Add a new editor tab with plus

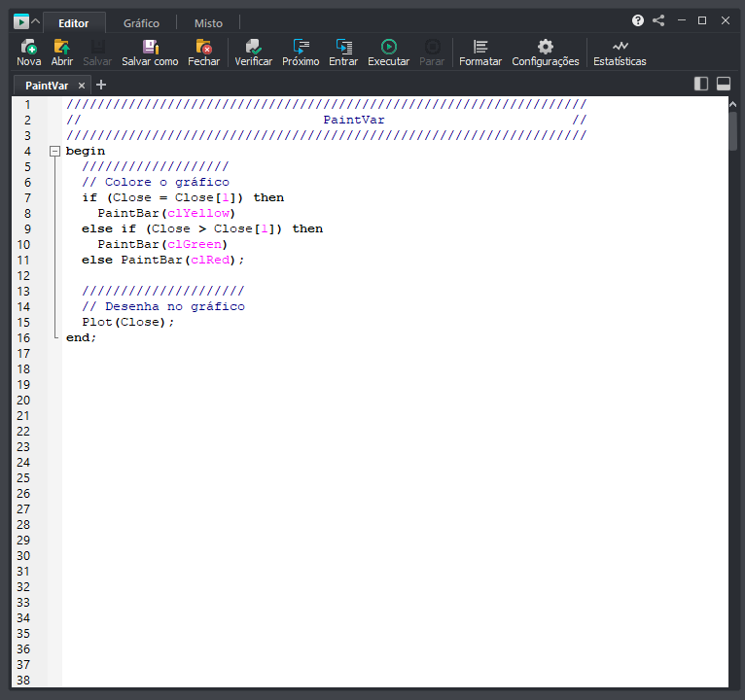(101, 85)
